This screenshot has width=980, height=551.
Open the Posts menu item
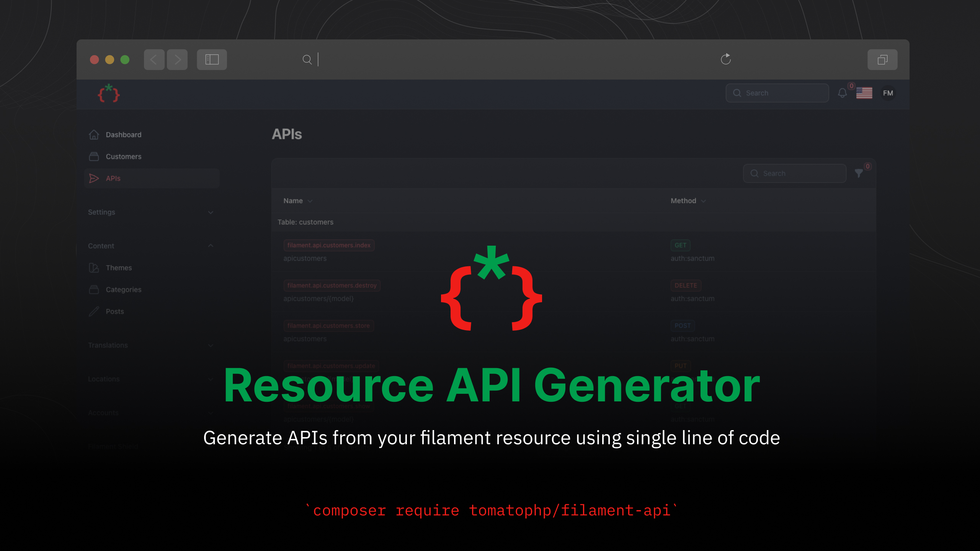pos(114,311)
